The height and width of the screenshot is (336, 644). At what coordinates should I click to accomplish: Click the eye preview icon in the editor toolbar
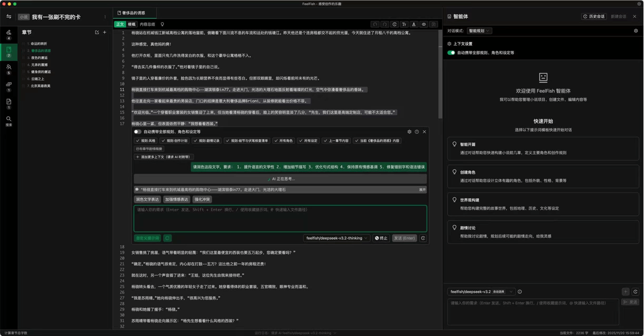[x=423, y=24]
